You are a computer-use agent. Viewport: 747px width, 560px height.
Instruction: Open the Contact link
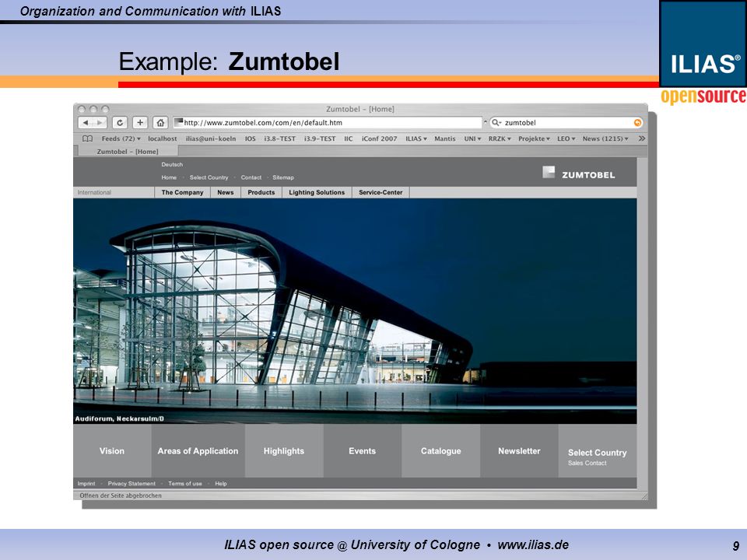click(251, 177)
